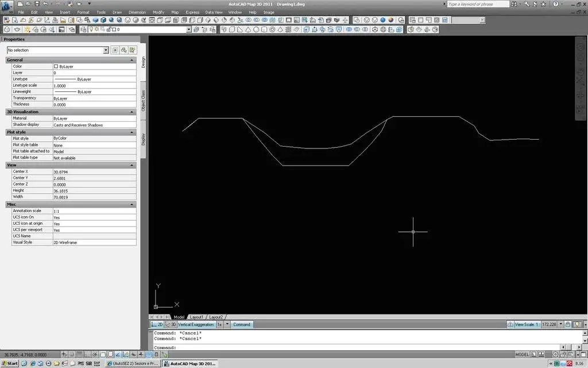Toggle the 2D mode button
Screen dimensions: 588x368
pyautogui.click(x=157, y=324)
